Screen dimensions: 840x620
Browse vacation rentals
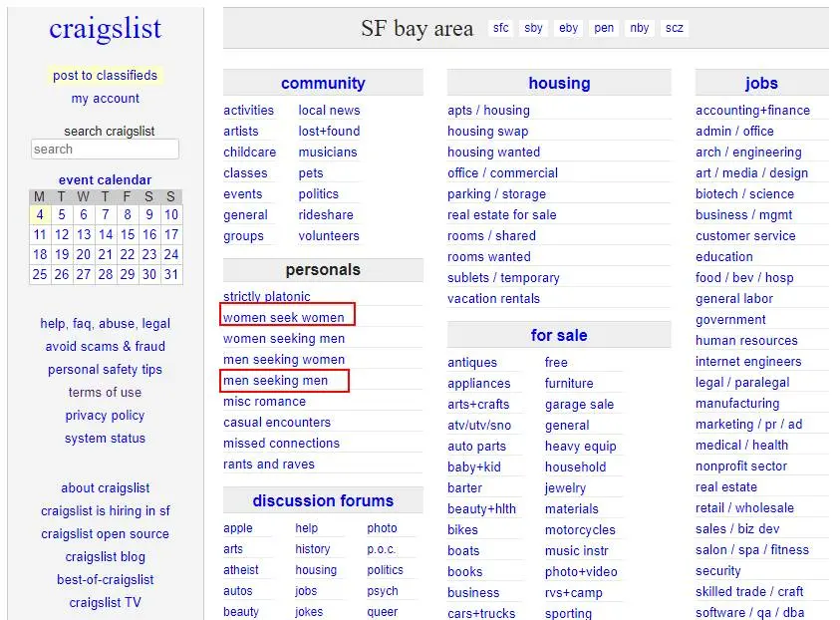[x=493, y=298]
